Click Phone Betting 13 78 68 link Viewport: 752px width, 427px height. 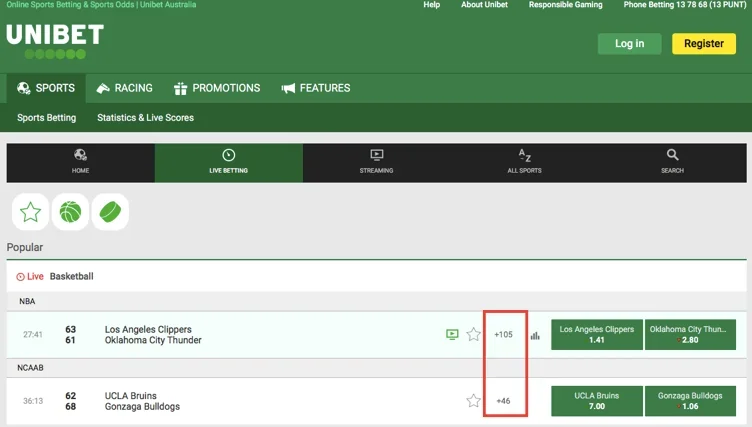click(x=684, y=5)
